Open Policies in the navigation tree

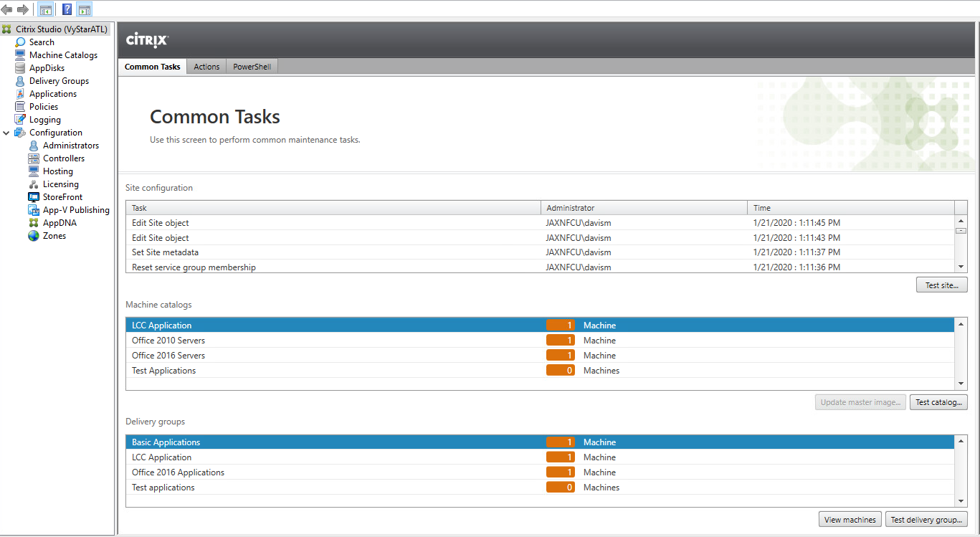pyautogui.click(x=44, y=107)
